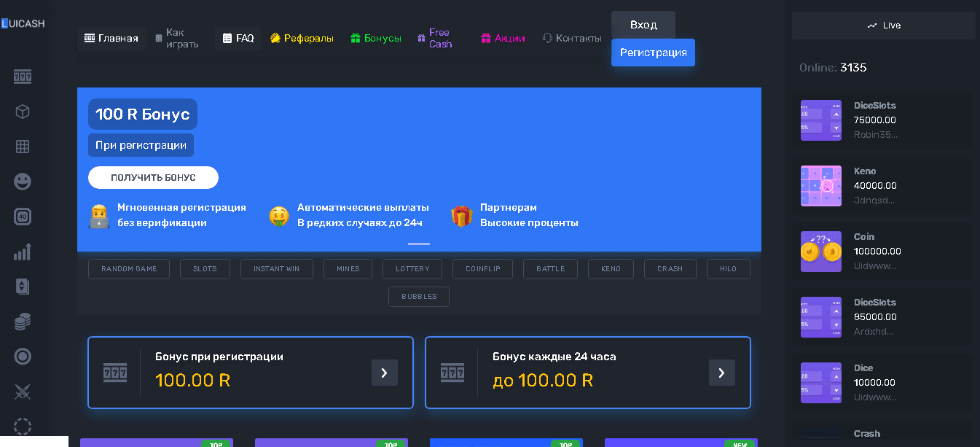Click the mines grid icon in sidebar

click(x=23, y=147)
